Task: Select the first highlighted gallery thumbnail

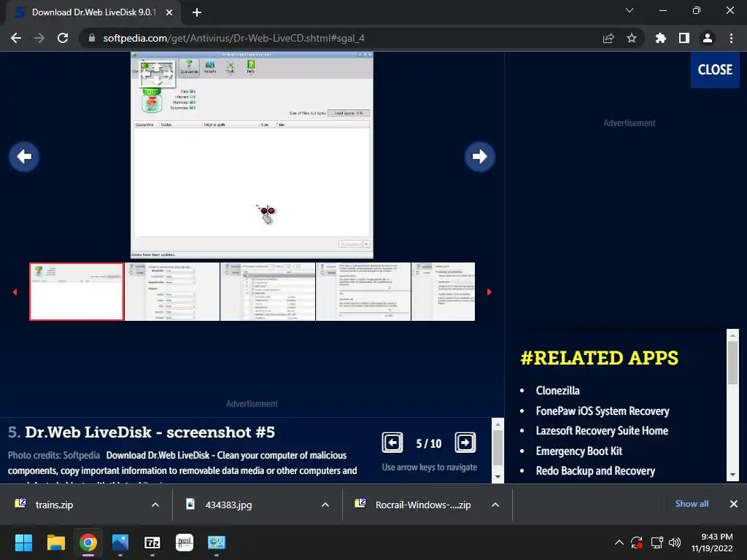Action: point(76,292)
